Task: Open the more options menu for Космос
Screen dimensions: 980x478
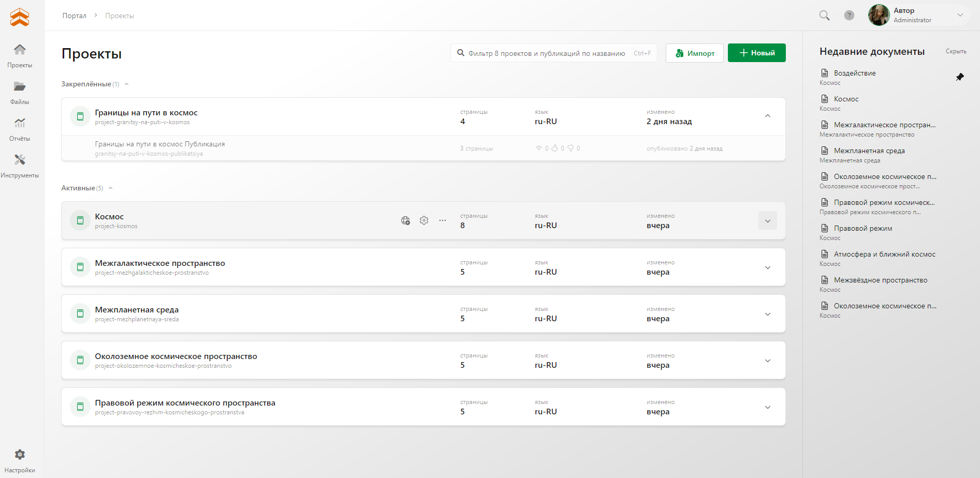Action: 443,220
